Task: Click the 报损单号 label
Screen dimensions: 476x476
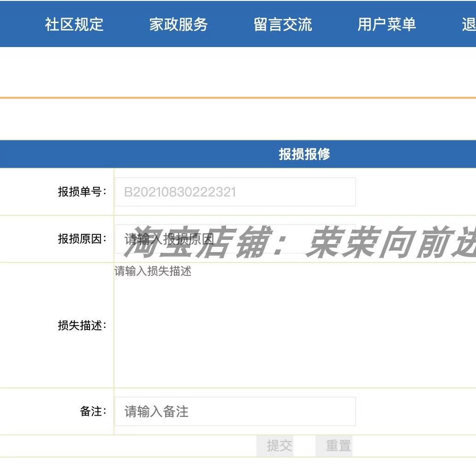Action: (x=82, y=192)
